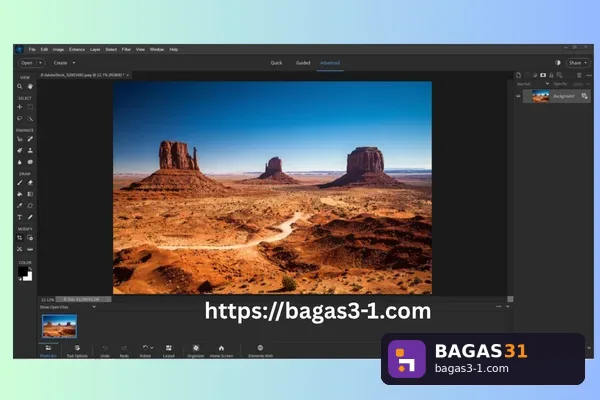
Task: Select the Brush tool in Draw section
Action: [x=20, y=183]
